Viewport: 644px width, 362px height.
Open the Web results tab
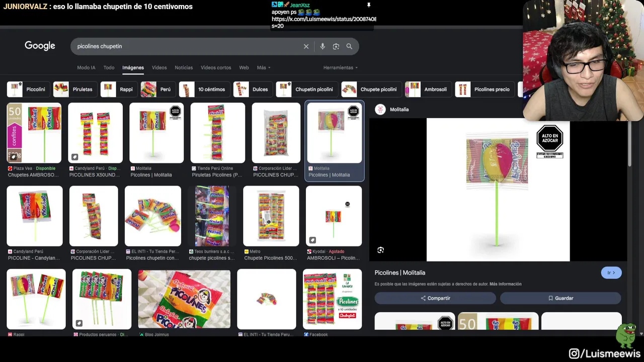(x=244, y=67)
